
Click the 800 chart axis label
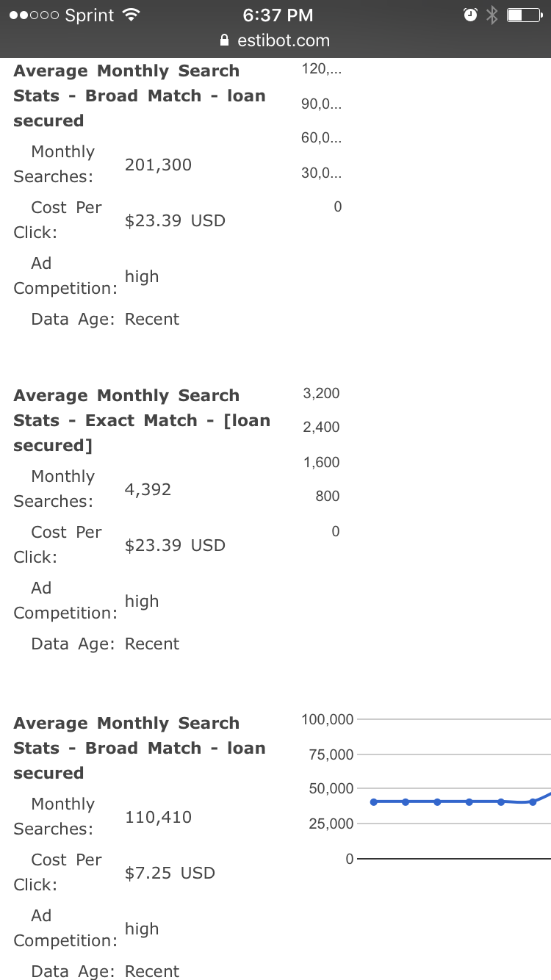pyautogui.click(x=327, y=496)
